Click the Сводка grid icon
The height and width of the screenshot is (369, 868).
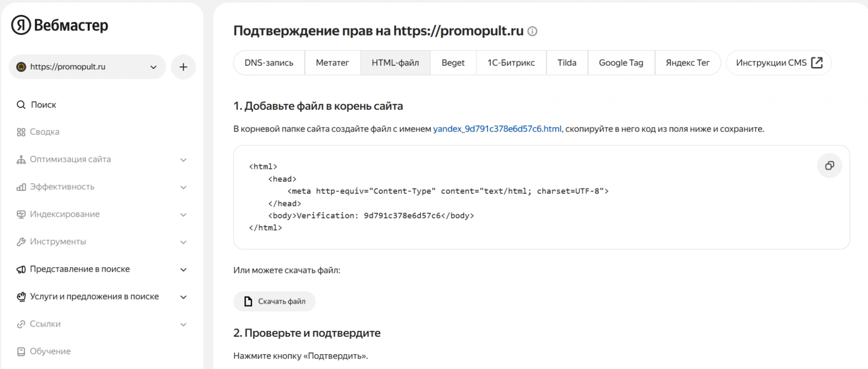[x=21, y=132]
